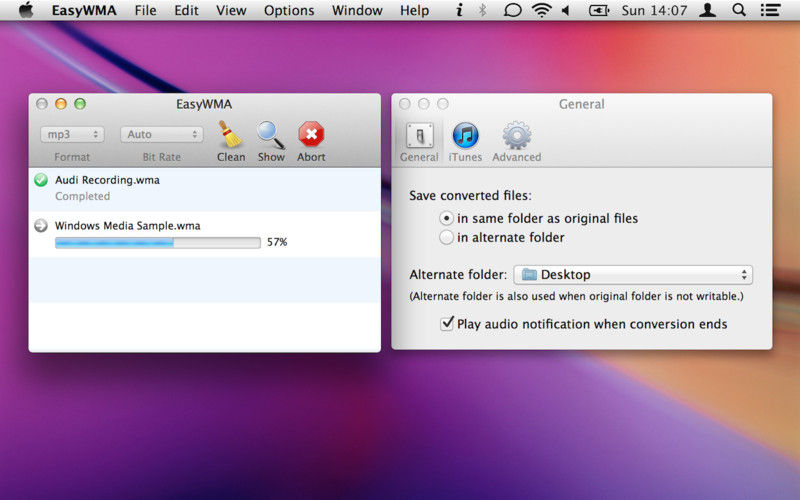This screenshot has width=800, height=500.
Task: Click the conversion progress bar
Action: (x=158, y=242)
